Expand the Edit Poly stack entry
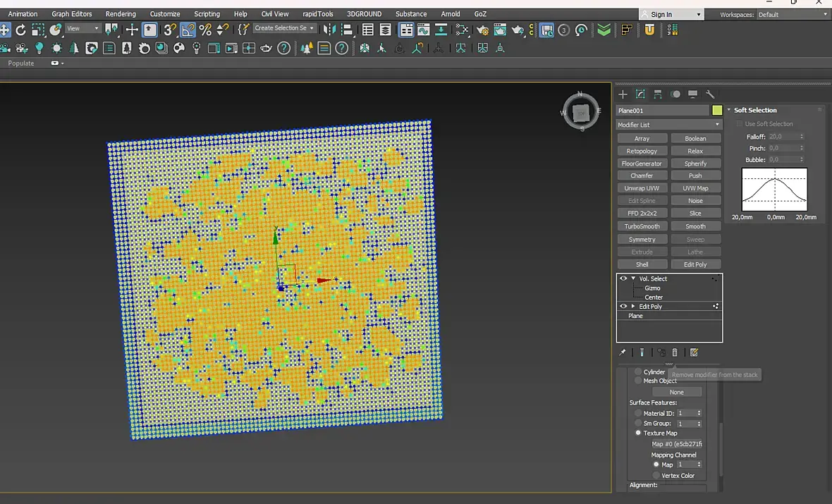This screenshot has height=504, width=832. point(633,307)
